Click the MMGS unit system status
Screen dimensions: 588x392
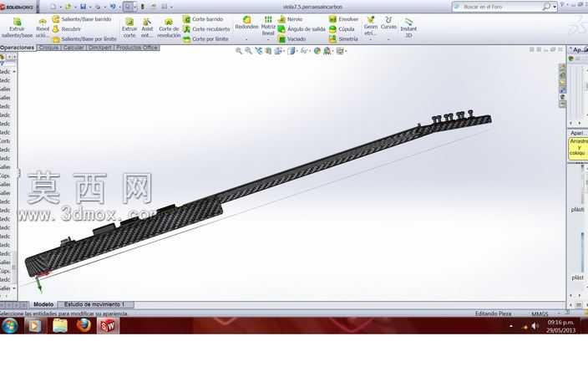(540, 313)
